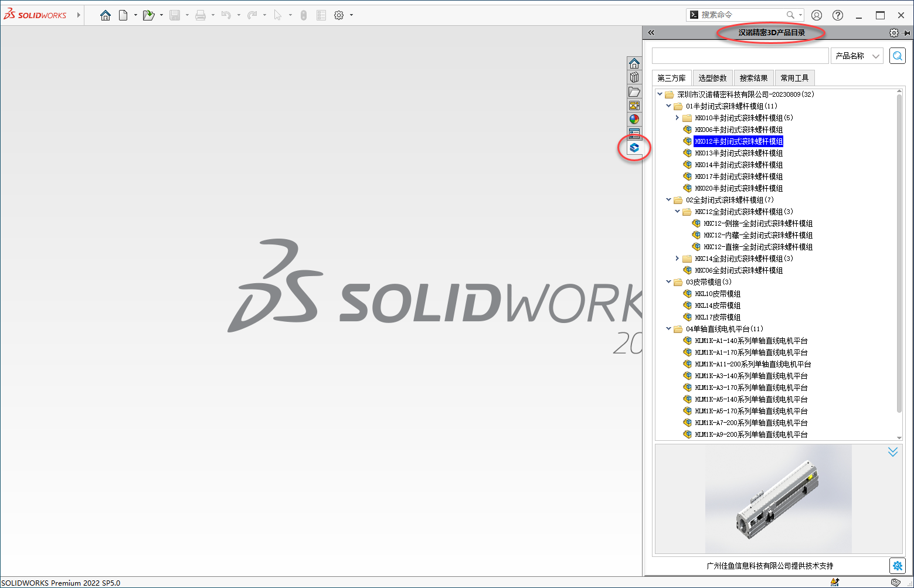Click the Home toolbar icon
This screenshot has width=914, height=588.
[x=106, y=15]
